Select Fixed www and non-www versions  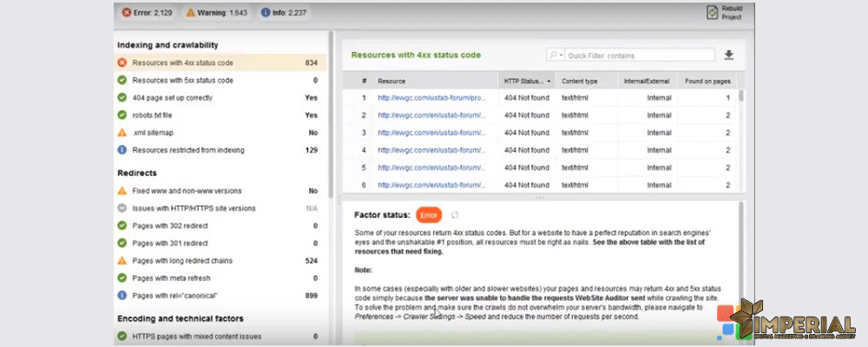point(187,191)
